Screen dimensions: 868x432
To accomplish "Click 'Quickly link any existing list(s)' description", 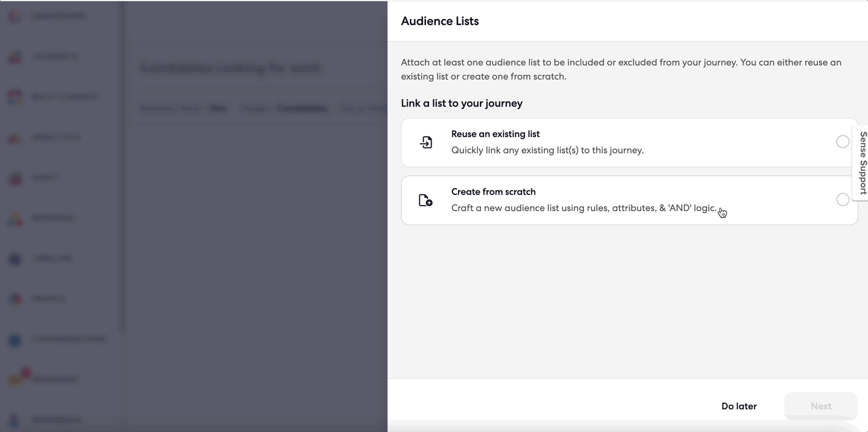I will [547, 150].
